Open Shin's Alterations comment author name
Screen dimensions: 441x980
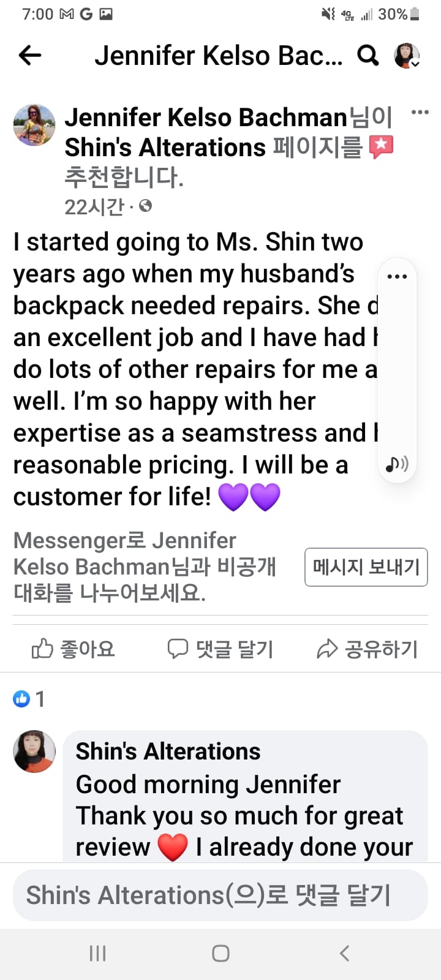(x=168, y=752)
